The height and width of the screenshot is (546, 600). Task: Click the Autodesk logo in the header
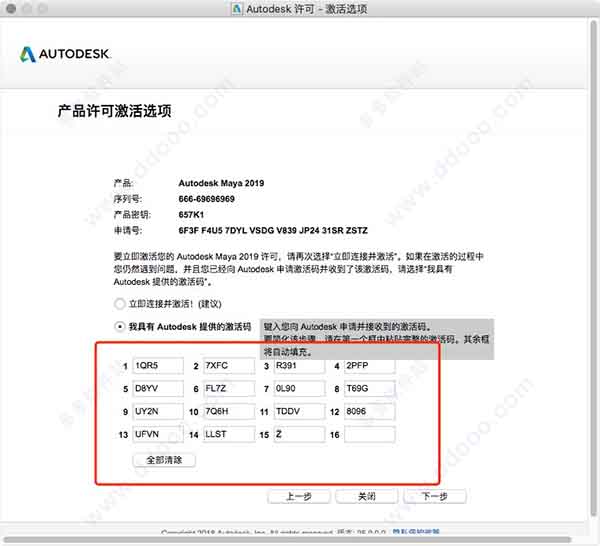(65, 54)
